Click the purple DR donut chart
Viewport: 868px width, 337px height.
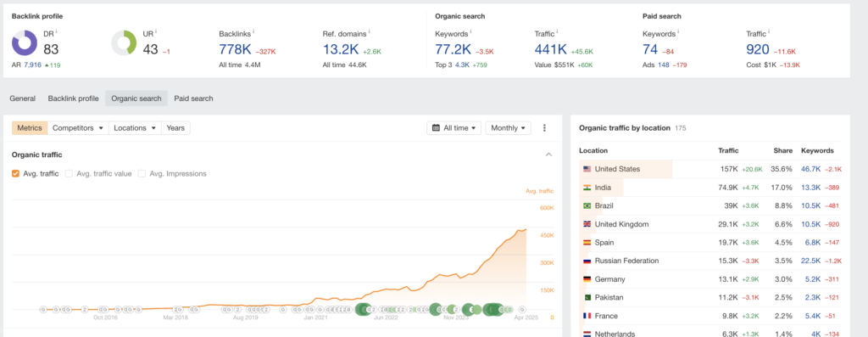point(25,43)
